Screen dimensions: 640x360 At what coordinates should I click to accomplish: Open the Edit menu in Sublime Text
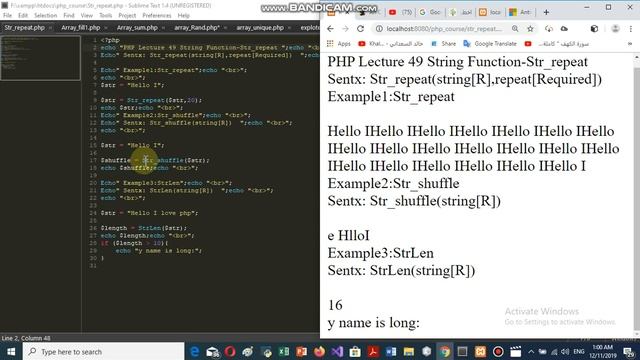tap(23, 16)
